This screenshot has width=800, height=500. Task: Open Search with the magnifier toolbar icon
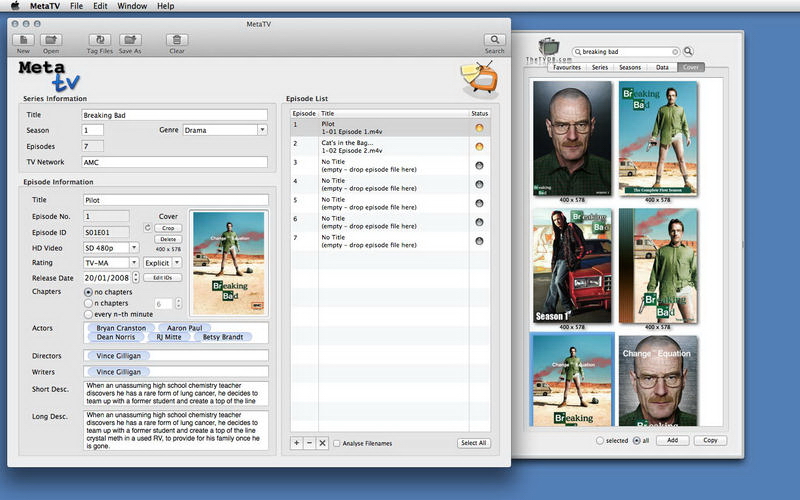coord(494,39)
